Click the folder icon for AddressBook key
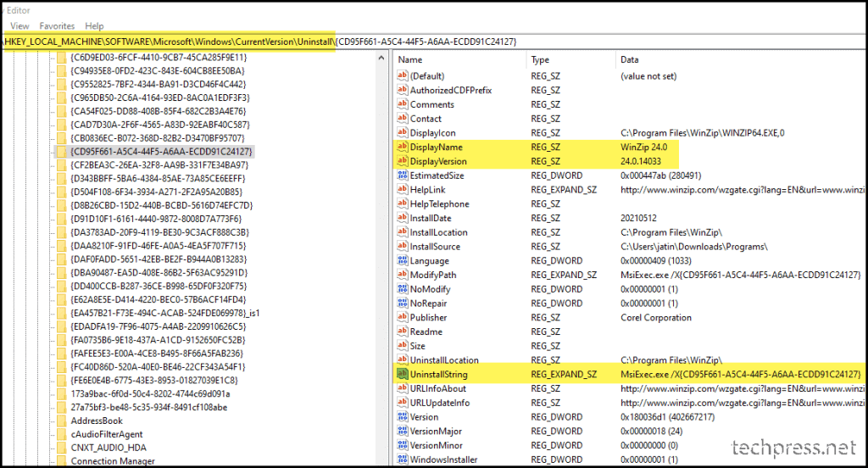 [61, 421]
